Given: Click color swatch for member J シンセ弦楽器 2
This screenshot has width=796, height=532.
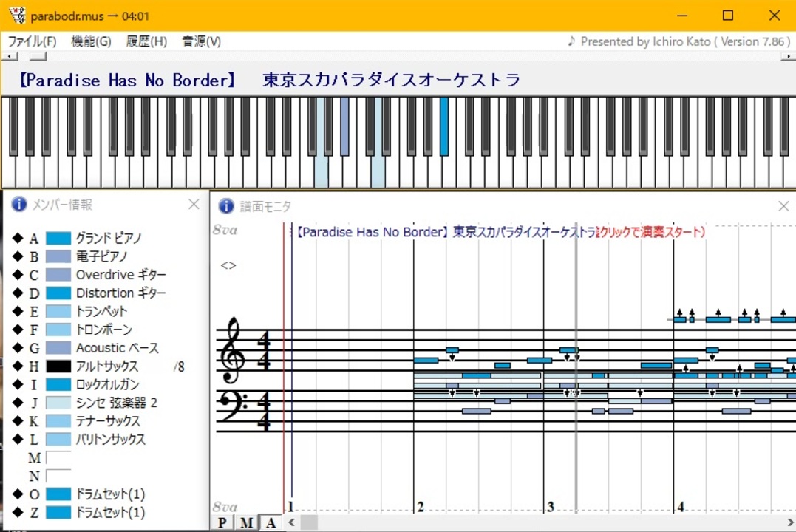Looking at the screenshot, I should (58, 403).
